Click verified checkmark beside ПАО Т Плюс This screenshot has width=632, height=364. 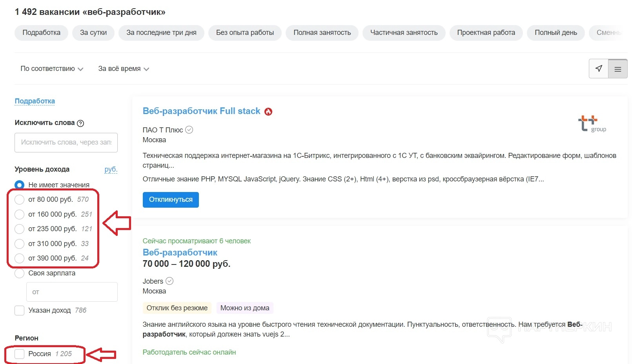[x=189, y=130]
